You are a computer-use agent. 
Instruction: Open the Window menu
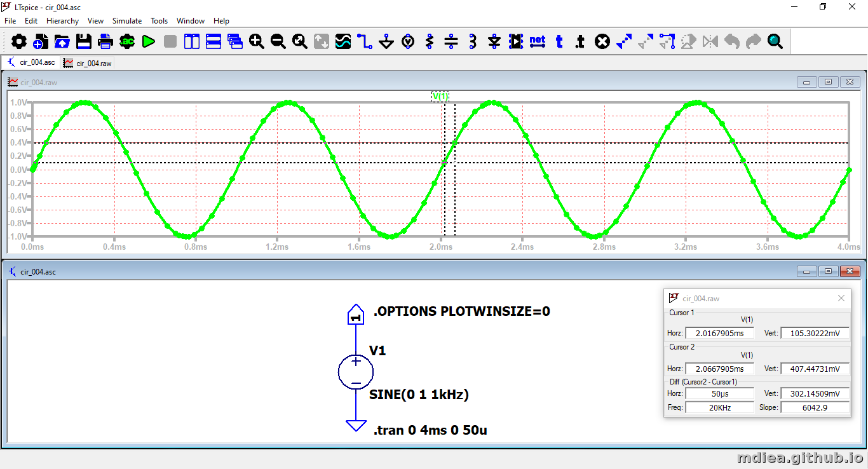191,21
